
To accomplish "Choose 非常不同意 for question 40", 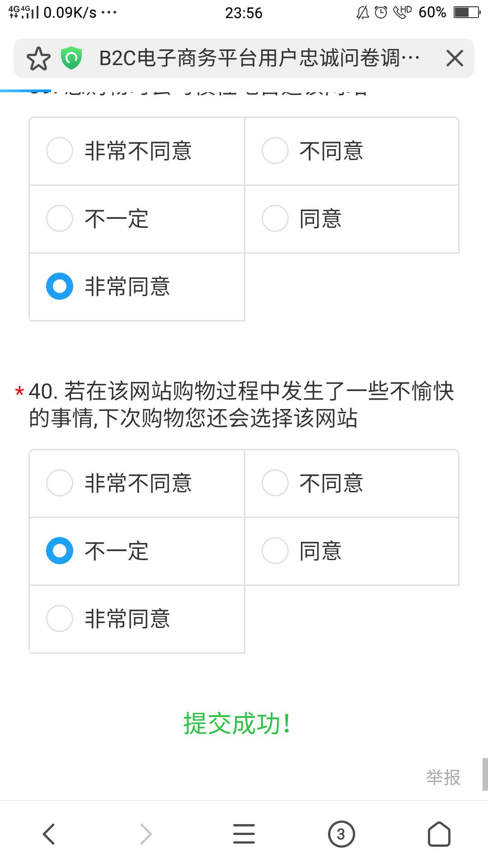I will click(x=60, y=483).
